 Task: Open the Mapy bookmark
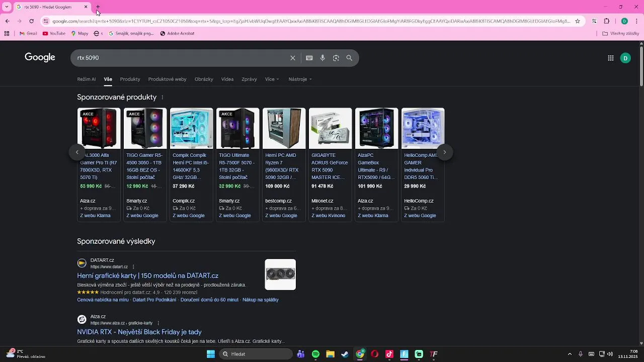(79, 34)
